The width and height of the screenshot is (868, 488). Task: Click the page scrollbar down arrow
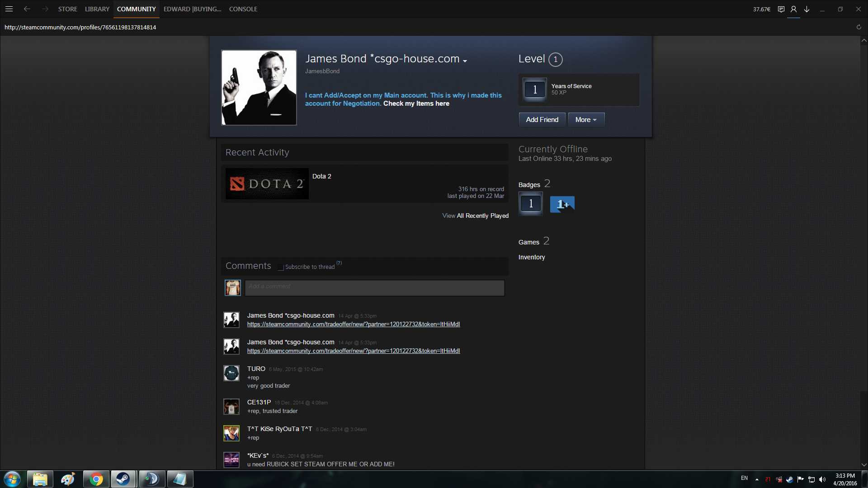(864, 465)
